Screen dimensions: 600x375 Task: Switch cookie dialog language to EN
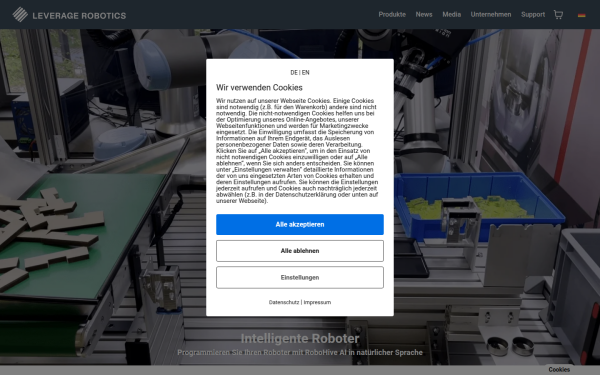[x=305, y=72]
